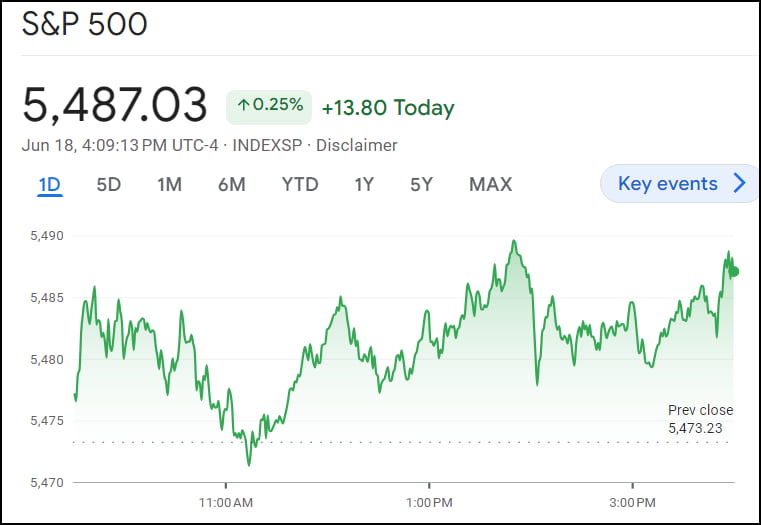Click the 5,485 y-axis label
761x525 pixels.
[x=47, y=297]
